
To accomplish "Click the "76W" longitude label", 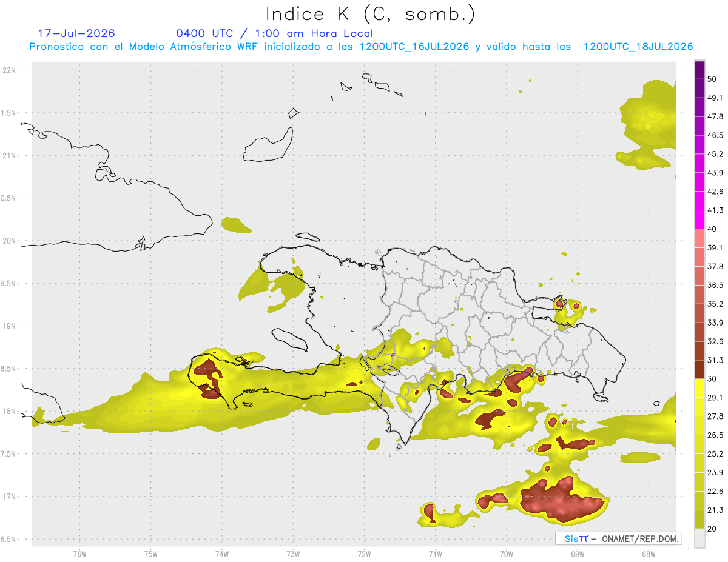I will tap(79, 553).
